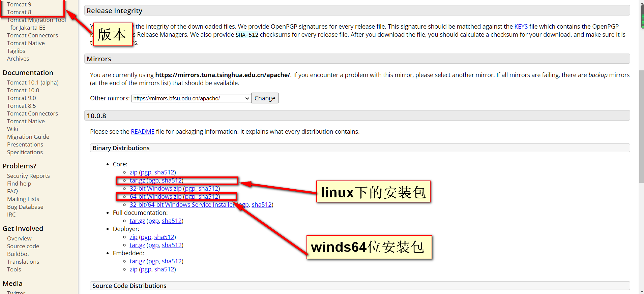644x294 pixels.
Task: Open the Buildbot link
Action: pyautogui.click(x=18, y=254)
